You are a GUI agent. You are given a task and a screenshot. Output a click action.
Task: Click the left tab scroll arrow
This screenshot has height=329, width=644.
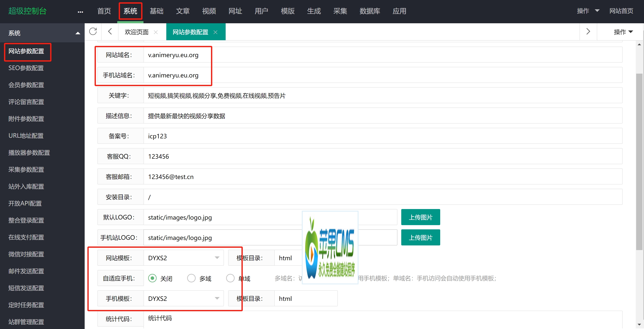[x=110, y=32]
